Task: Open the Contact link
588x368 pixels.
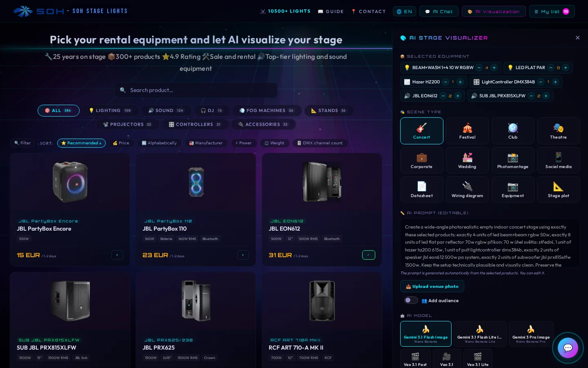Action: pyautogui.click(x=368, y=11)
